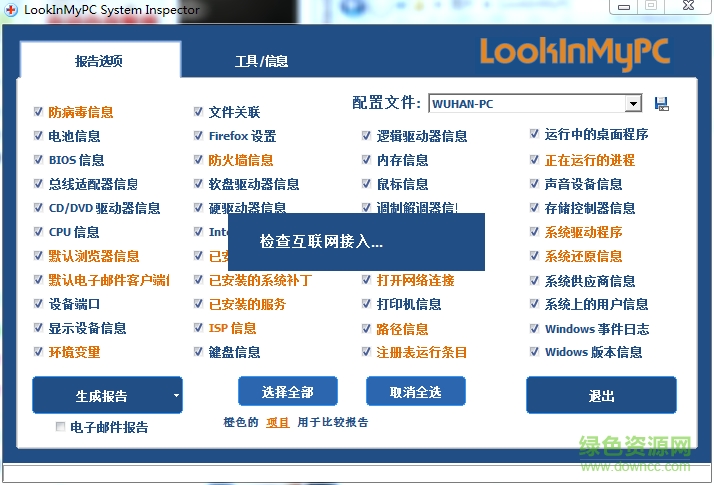The image size is (714, 485).
Task: Expand the 生成报告 button dropdown arrow
Action: pyautogui.click(x=176, y=395)
